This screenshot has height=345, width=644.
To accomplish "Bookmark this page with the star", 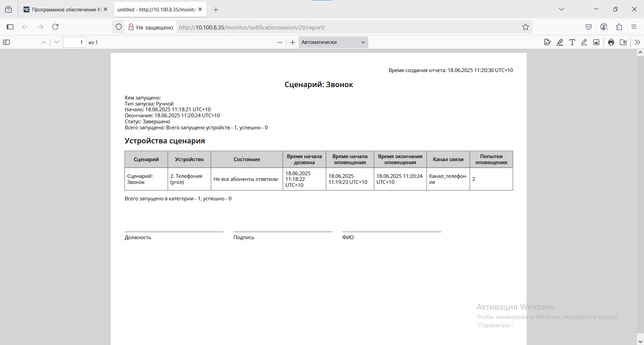I will [x=525, y=27].
